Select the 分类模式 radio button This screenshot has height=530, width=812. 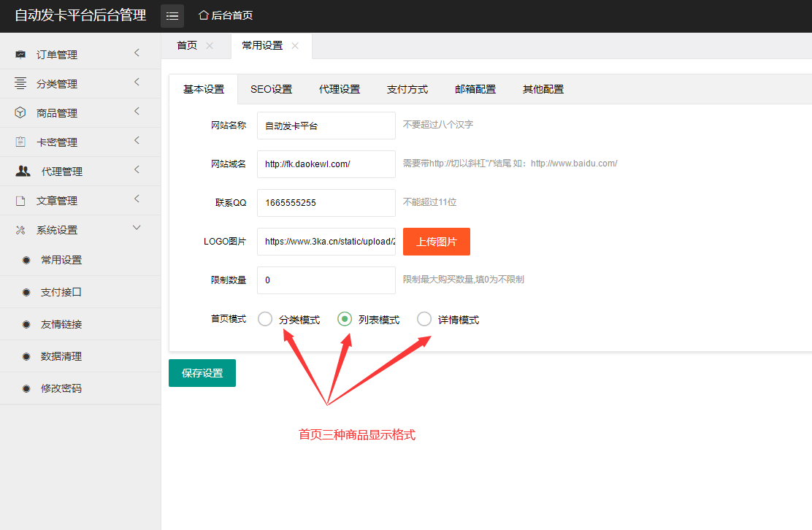click(x=264, y=318)
